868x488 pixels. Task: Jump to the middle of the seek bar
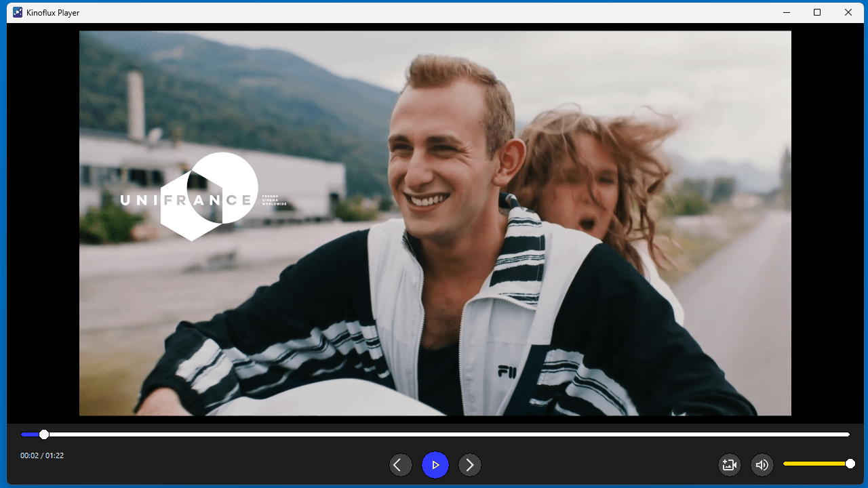[x=435, y=434]
